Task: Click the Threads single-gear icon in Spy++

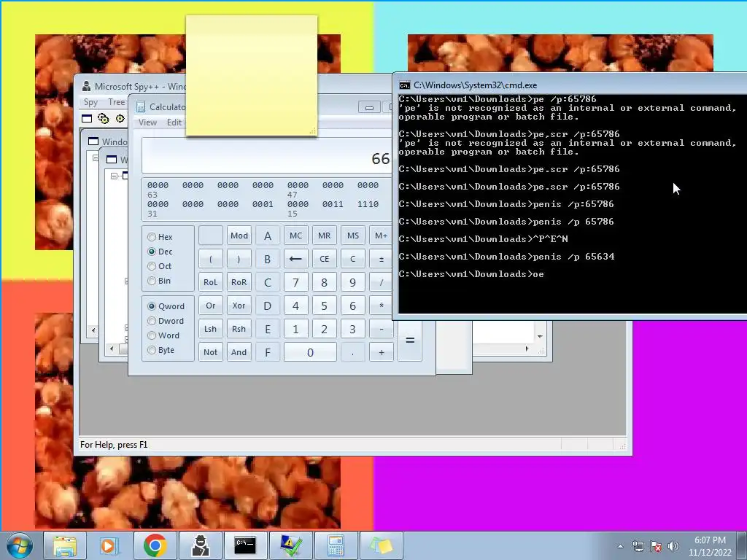Action: pyautogui.click(x=120, y=118)
